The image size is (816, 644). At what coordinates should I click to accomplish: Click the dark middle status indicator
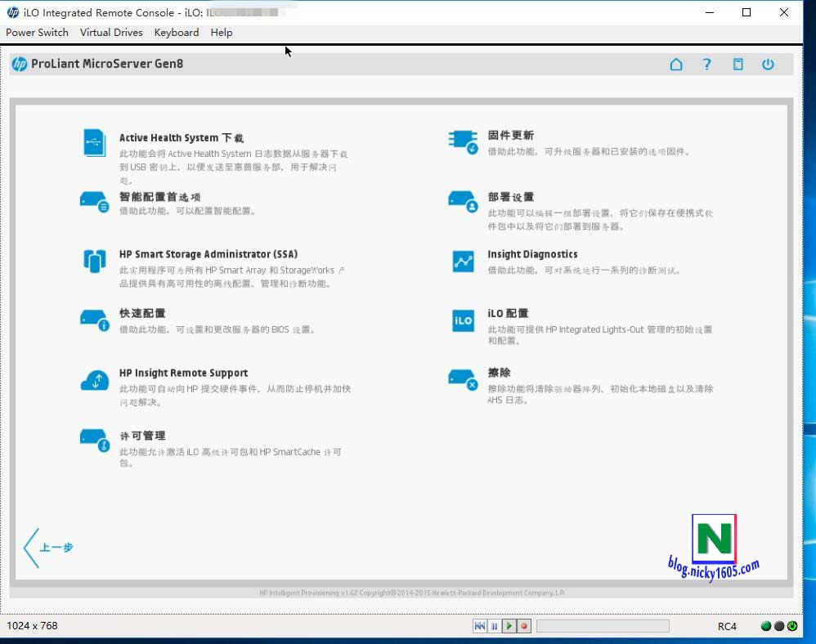pyautogui.click(x=779, y=626)
